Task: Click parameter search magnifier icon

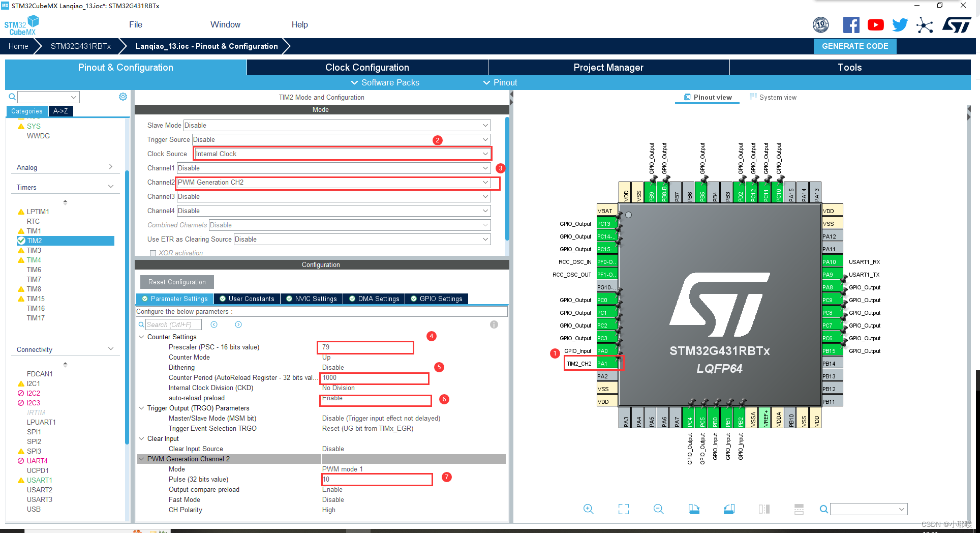Action: click(x=141, y=324)
